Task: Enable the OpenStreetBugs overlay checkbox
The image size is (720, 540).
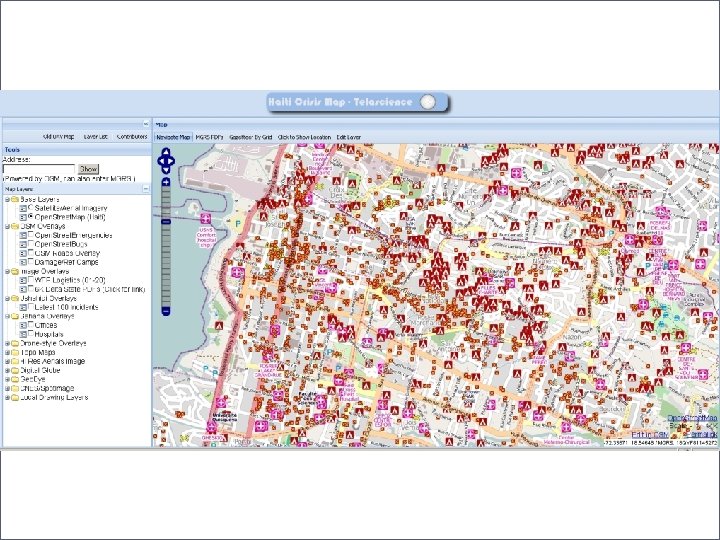Action: [x=31, y=243]
